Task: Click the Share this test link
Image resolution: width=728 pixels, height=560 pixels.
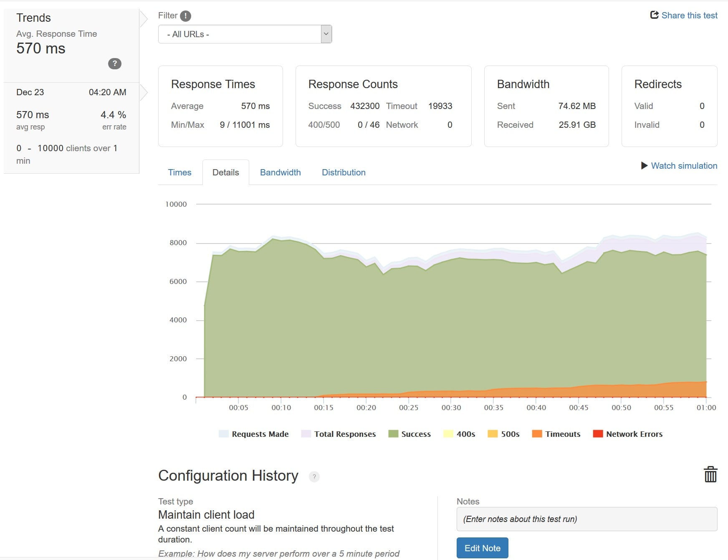Action: (689, 15)
